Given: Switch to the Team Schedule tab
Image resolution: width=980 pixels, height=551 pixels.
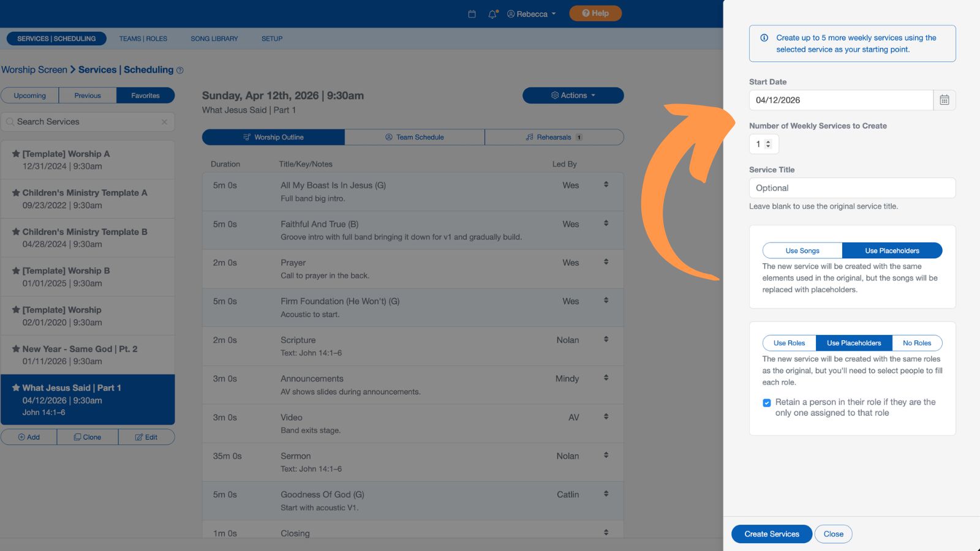Looking at the screenshot, I should click(x=414, y=137).
